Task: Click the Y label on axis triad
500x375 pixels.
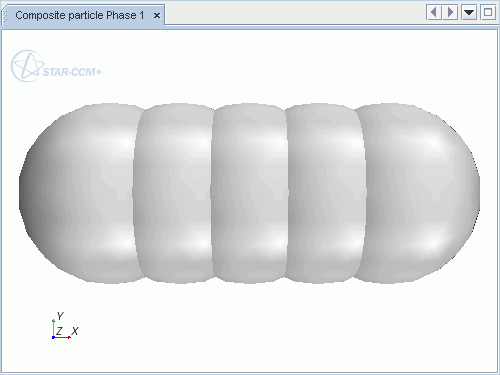Action: click(60, 316)
